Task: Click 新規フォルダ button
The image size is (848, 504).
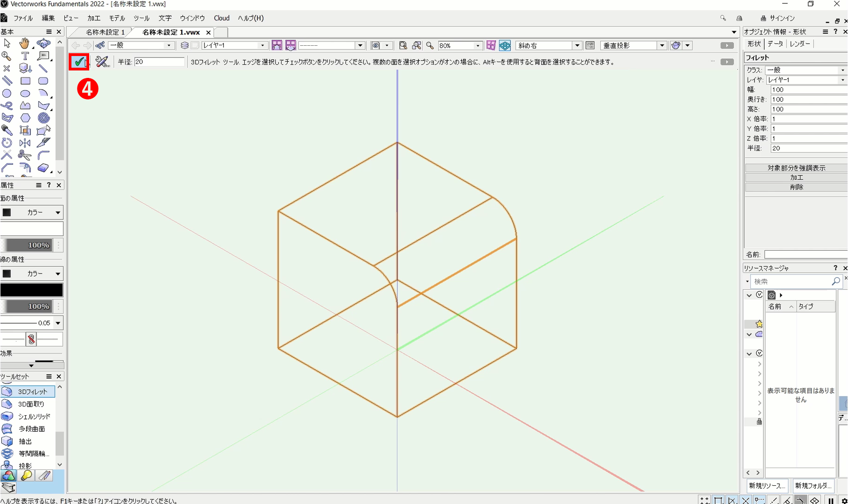Action: (x=813, y=485)
